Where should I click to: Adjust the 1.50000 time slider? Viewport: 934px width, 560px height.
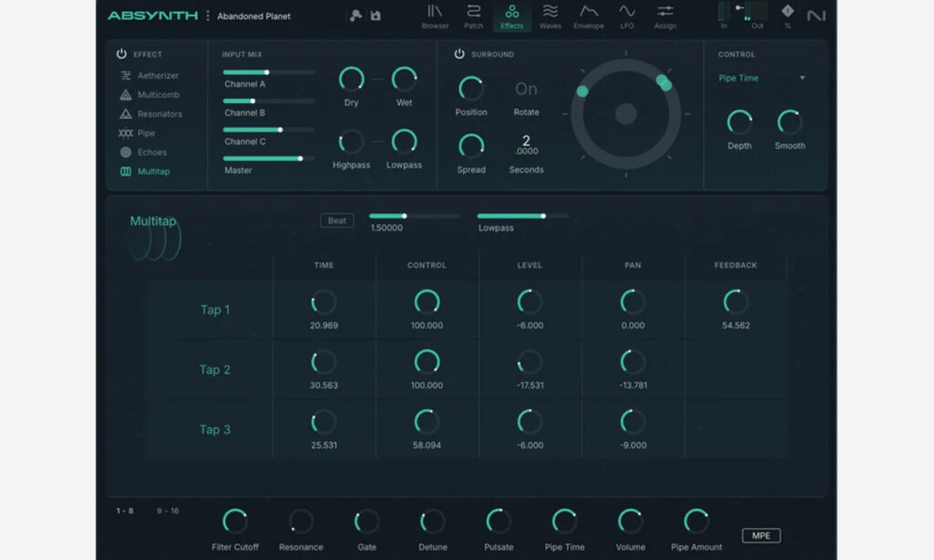coord(415,215)
